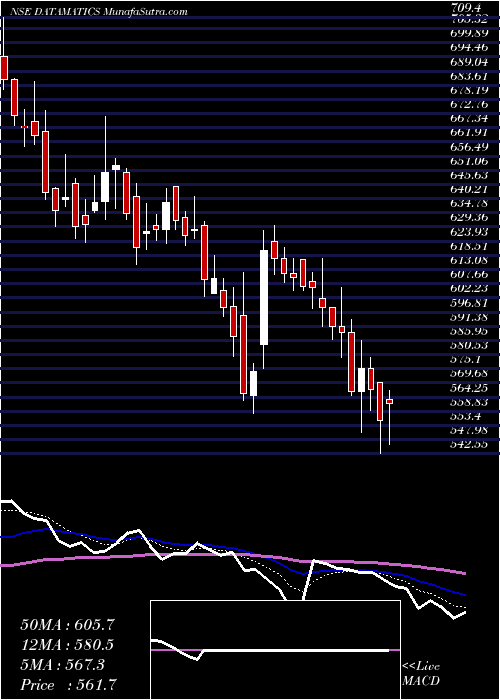Click the last small red candlestick on right
The height and width of the screenshot is (700, 500).
pos(390,401)
